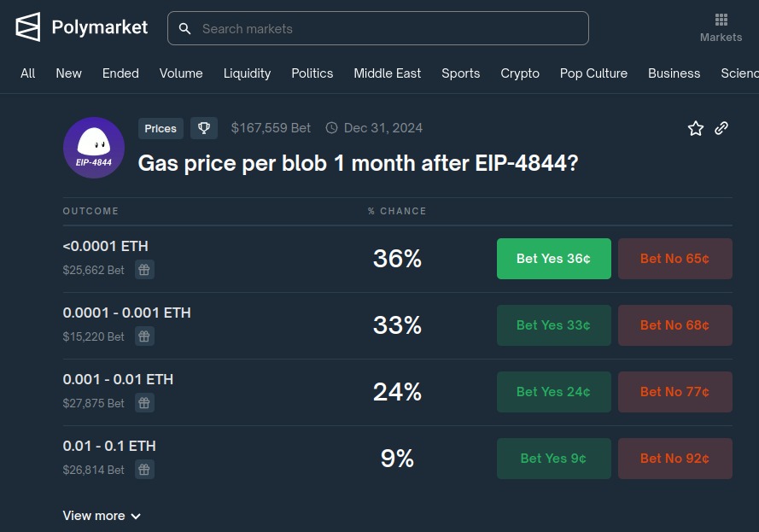Click Bet No 92¢ button
This screenshot has width=759, height=532.
(x=674, y=459)
